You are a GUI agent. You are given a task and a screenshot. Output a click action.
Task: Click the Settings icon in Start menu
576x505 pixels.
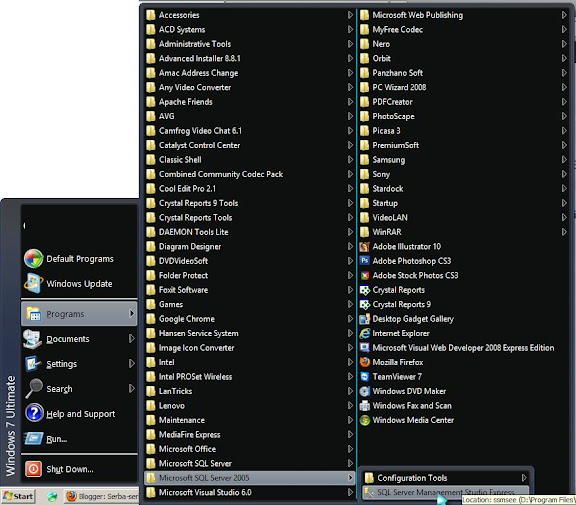coord(33,364)
